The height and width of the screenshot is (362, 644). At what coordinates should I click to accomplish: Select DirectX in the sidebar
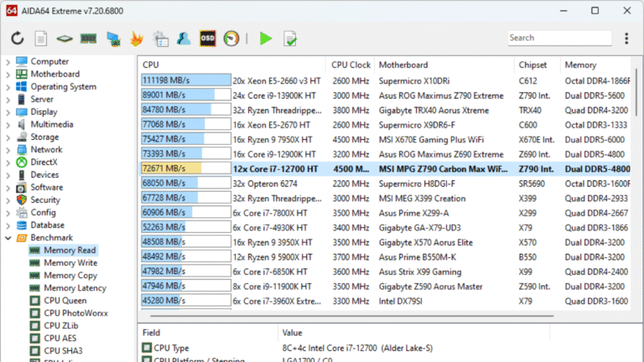[x=44, y=162]
